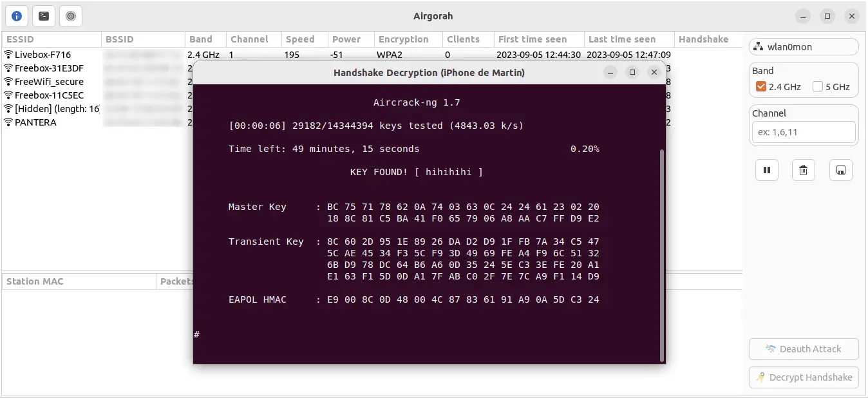This screenshot has height=398, width=868.
Task: Click the keys tested line in terminal
Action: point(376,126)
